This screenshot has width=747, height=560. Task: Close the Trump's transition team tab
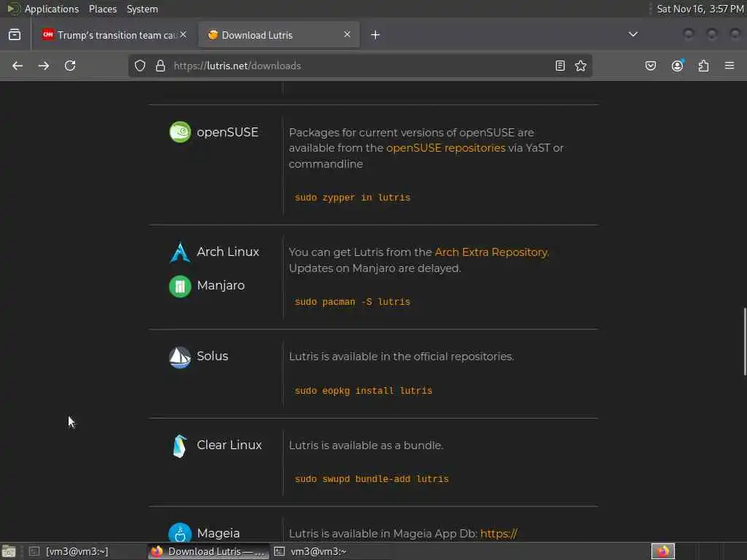[x=183, y=34]
